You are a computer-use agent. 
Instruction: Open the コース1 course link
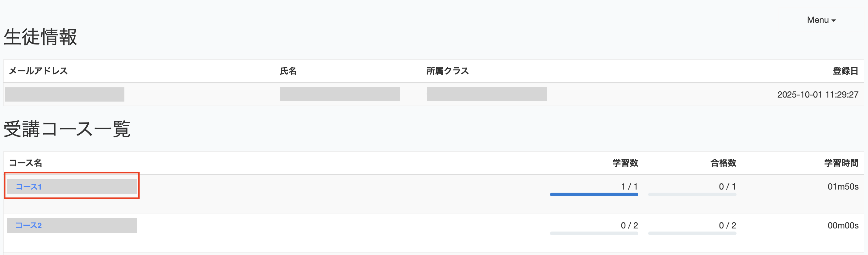[x=29, y=186]
